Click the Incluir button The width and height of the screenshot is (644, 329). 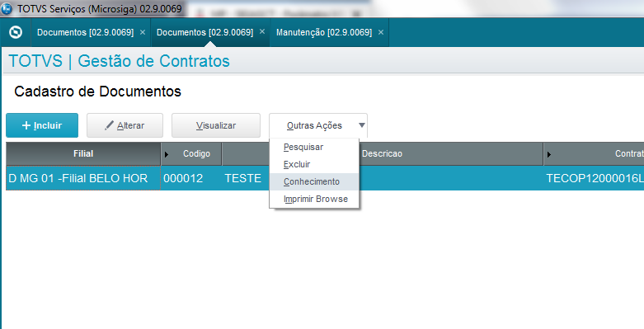(42, 125)
